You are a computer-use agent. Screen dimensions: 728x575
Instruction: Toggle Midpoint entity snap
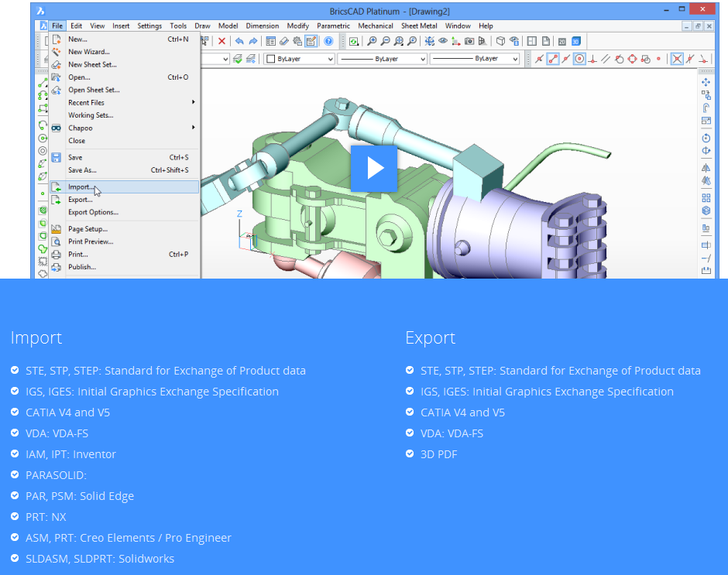pos(566,59)
